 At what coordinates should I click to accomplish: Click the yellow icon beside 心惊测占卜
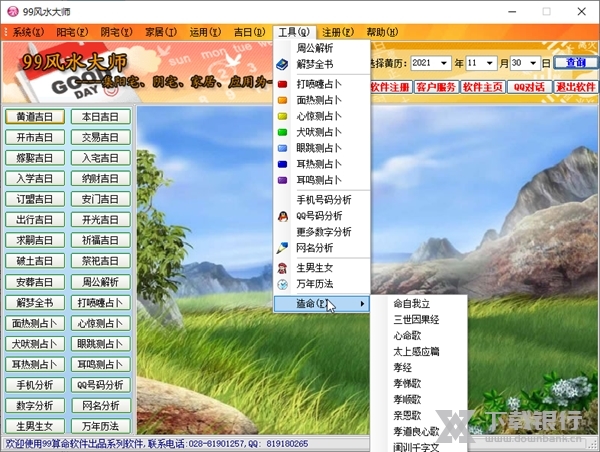pos(282,116)
